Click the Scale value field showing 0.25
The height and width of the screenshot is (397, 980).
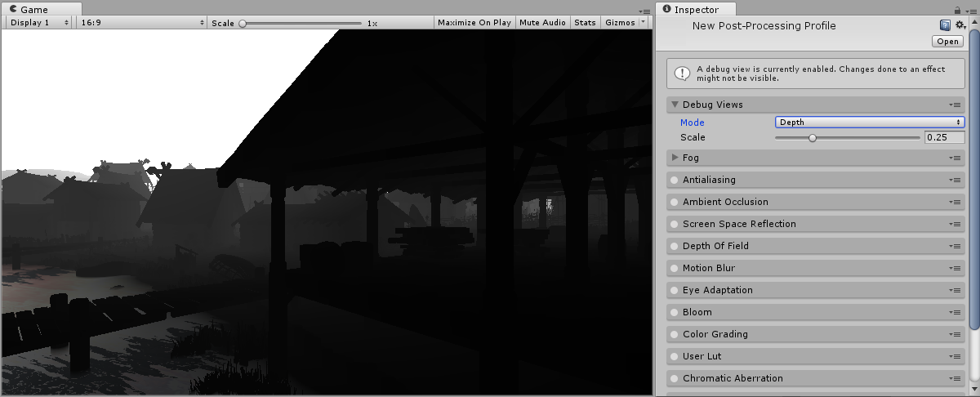[x=944, y=138]
